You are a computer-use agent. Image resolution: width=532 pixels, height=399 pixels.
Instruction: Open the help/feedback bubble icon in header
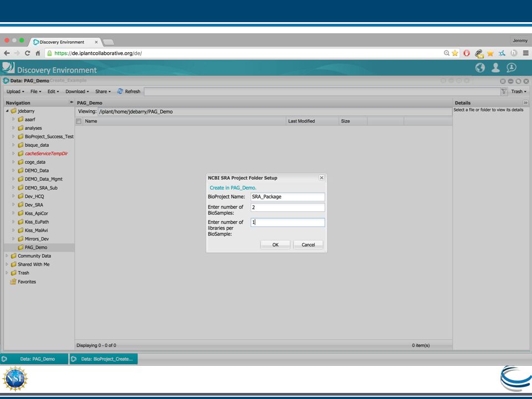point(511,68)
